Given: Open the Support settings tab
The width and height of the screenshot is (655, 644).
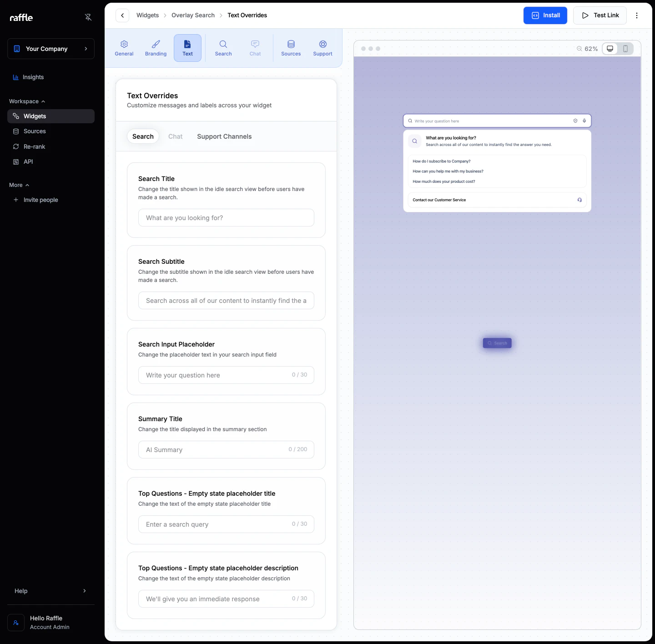Looking at the screenshot, I should [x=323, y=48].
